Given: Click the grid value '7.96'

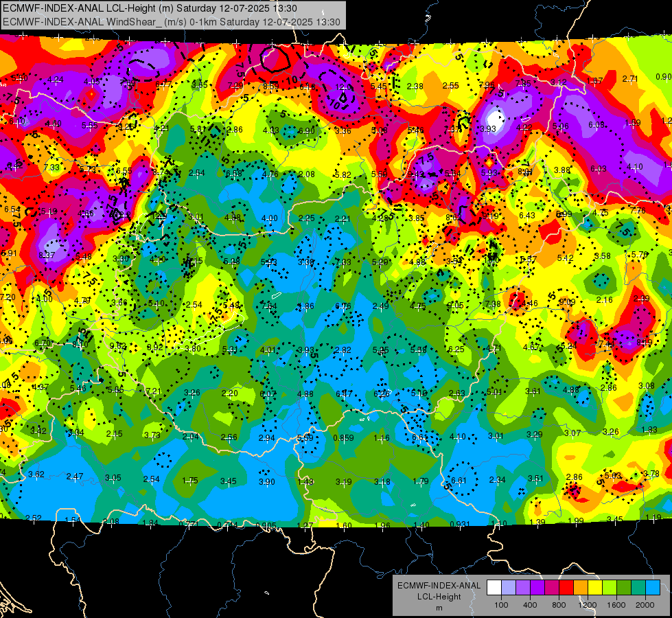Looking at the screenshot, I should 487,85.
